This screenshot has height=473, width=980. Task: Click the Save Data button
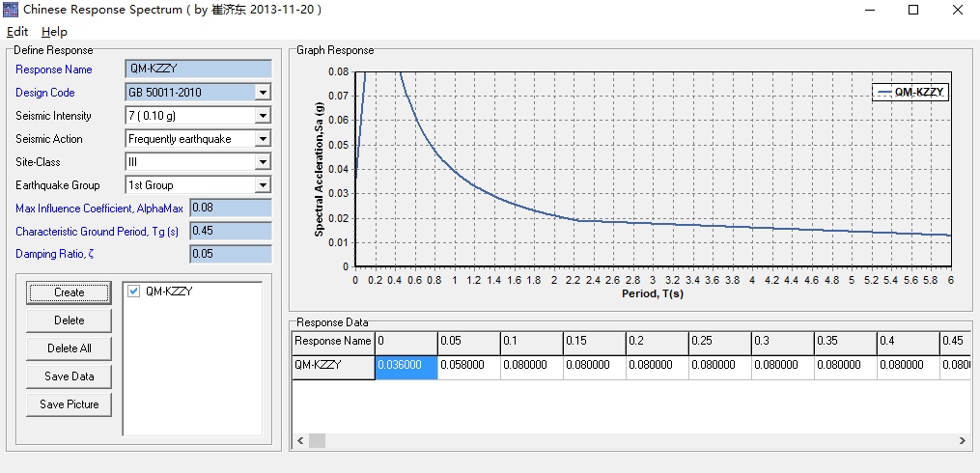pos(70,376)
